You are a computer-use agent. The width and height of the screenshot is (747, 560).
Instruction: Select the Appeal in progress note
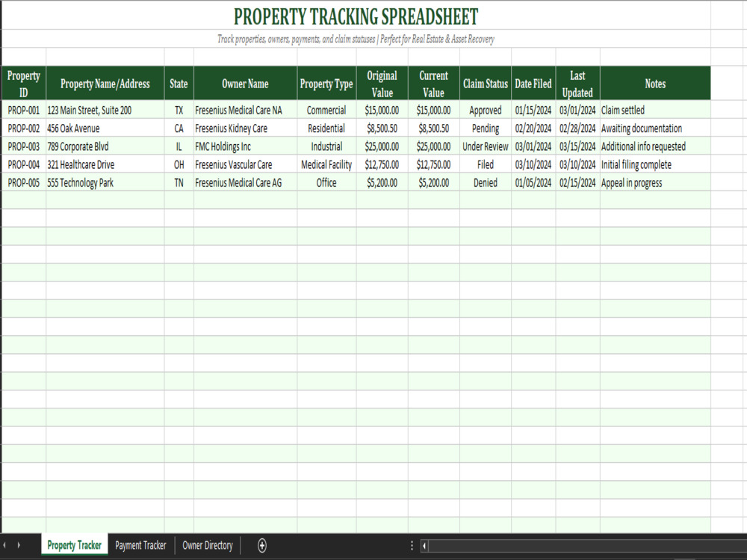pos(655,182)
